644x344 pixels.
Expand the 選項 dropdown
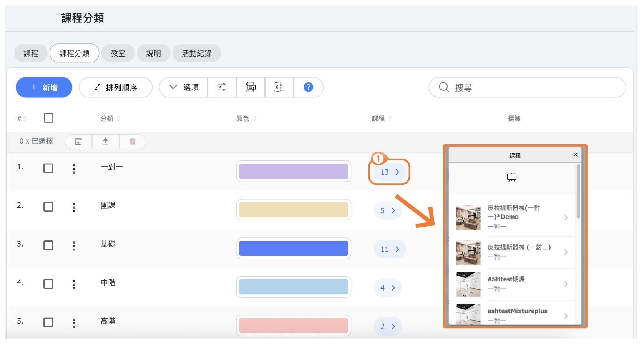pyautogui.click(x=184, y=87)
